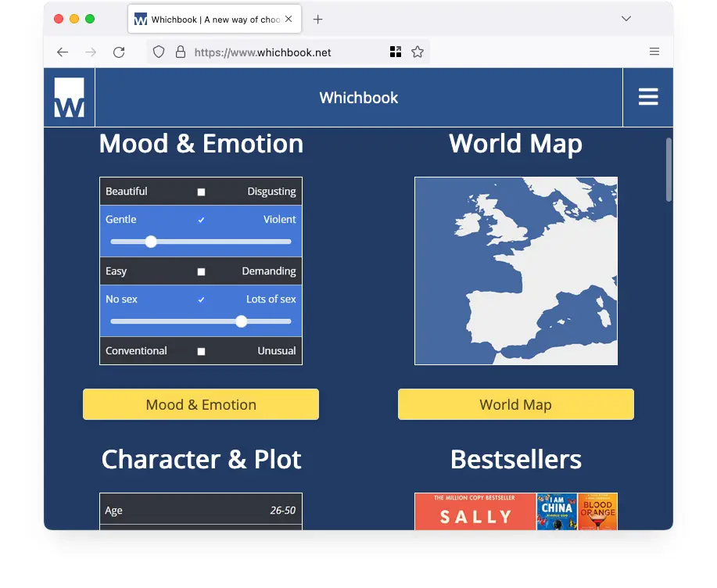Click the Violent label

pyautogui.click(x=279, y=220)
